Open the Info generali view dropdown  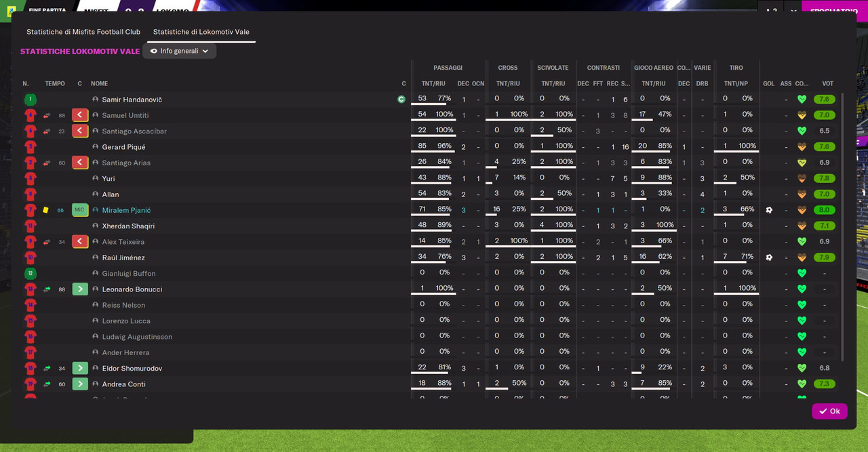pos(180,51)
